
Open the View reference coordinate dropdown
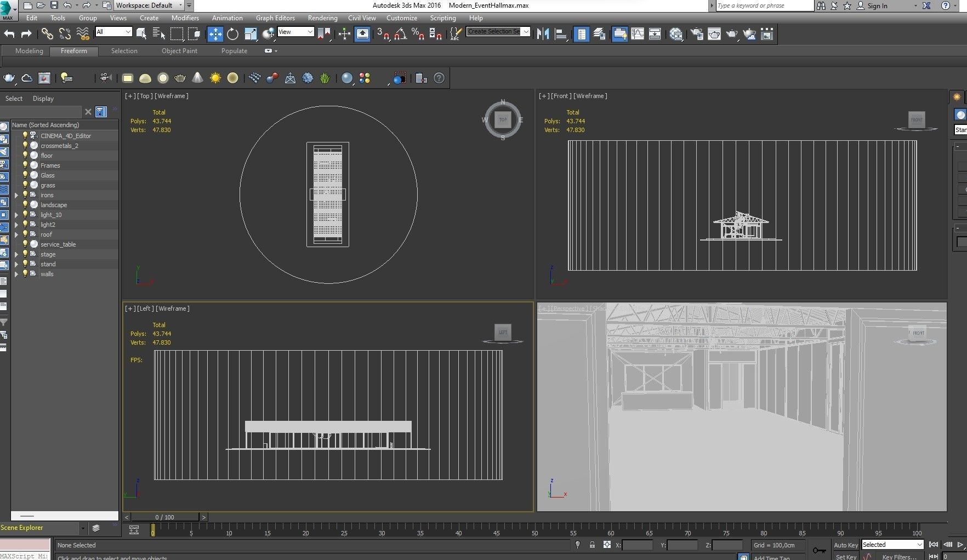coord(295,32)
